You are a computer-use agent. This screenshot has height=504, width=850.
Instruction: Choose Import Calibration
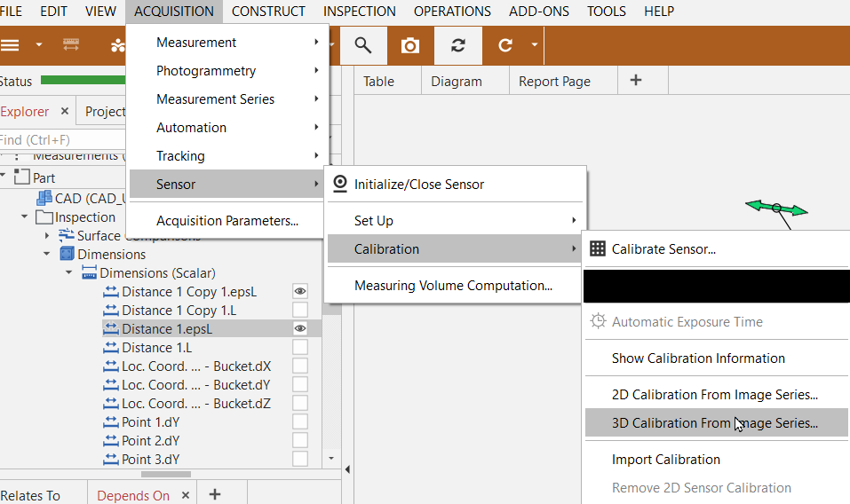[665, 460]
